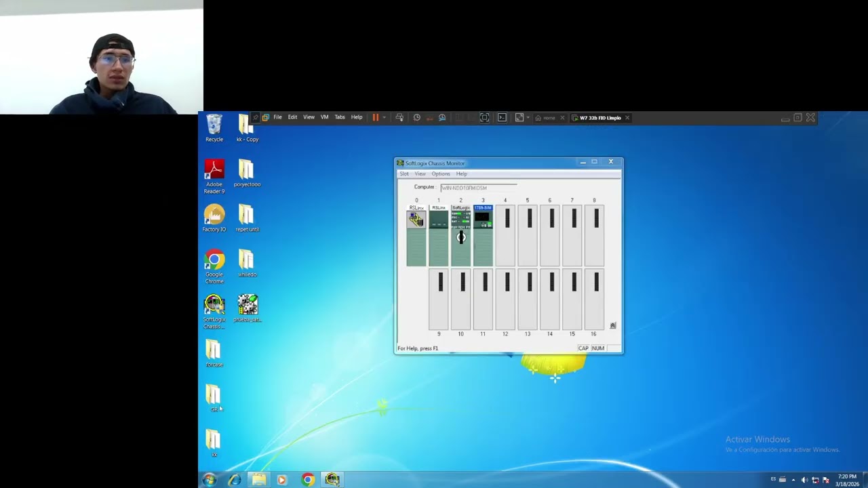
Task: Expand the stretch guest dropdown arrow
Action: click(528, 118)
